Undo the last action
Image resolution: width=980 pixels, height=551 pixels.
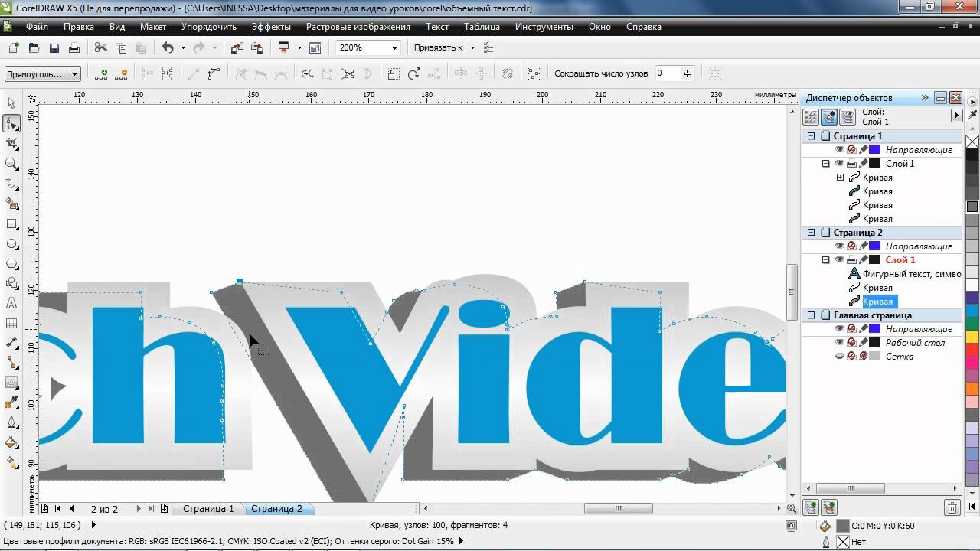tap(168, 47)
